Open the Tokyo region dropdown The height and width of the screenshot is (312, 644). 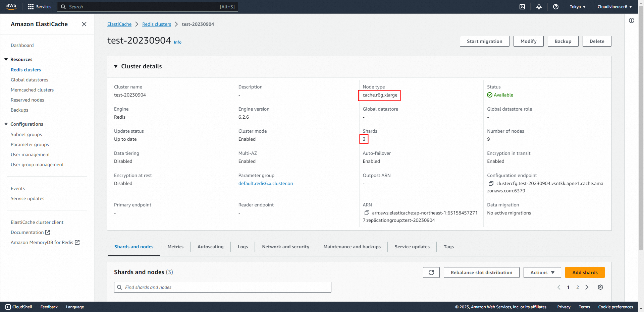tap(578, 7)
